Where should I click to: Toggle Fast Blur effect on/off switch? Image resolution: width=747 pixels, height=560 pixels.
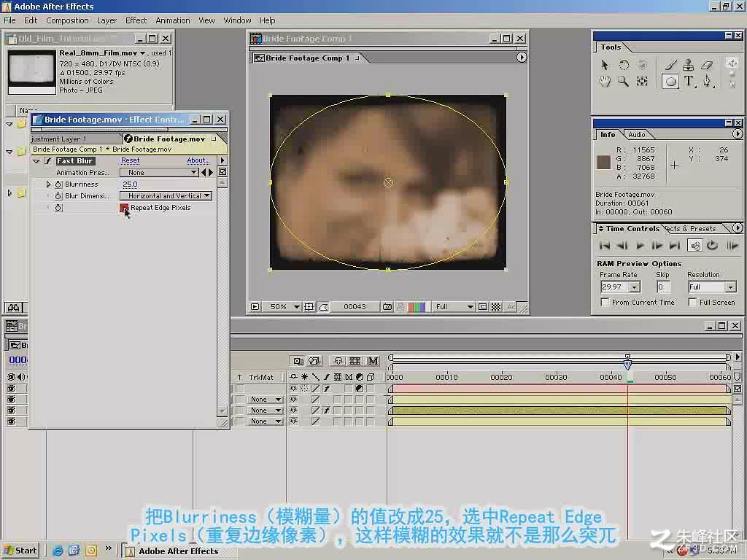(x=48, y=161)
